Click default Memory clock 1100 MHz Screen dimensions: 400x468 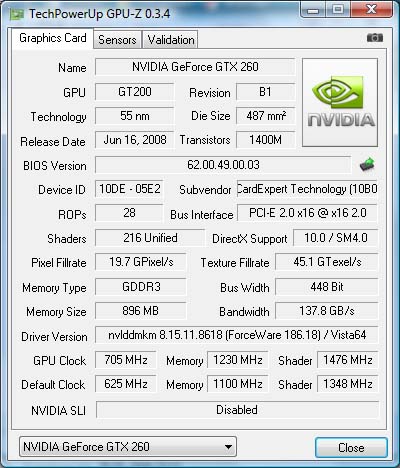(x=238, y=384)
